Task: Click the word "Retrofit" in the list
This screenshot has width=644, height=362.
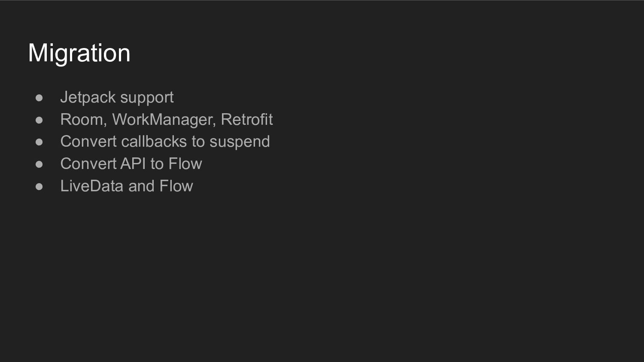Action: tap(247, 119)
